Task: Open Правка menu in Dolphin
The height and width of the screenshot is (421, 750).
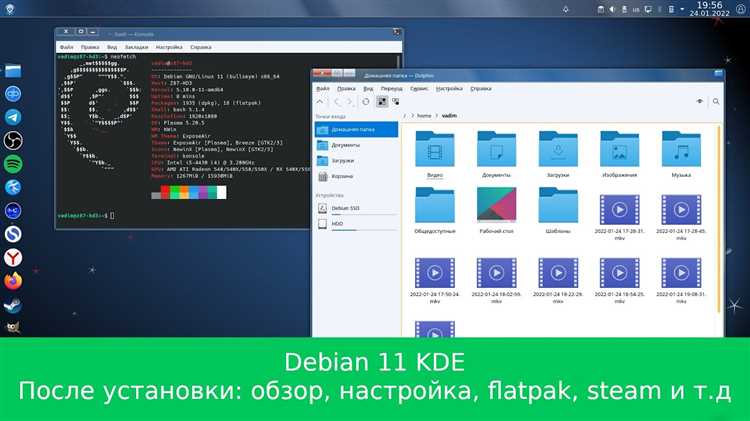Action: point(346,89)
